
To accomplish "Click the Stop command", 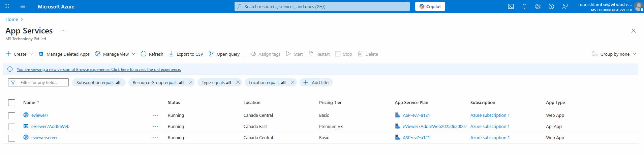I will pyautogui.click(x=343, y=54).
